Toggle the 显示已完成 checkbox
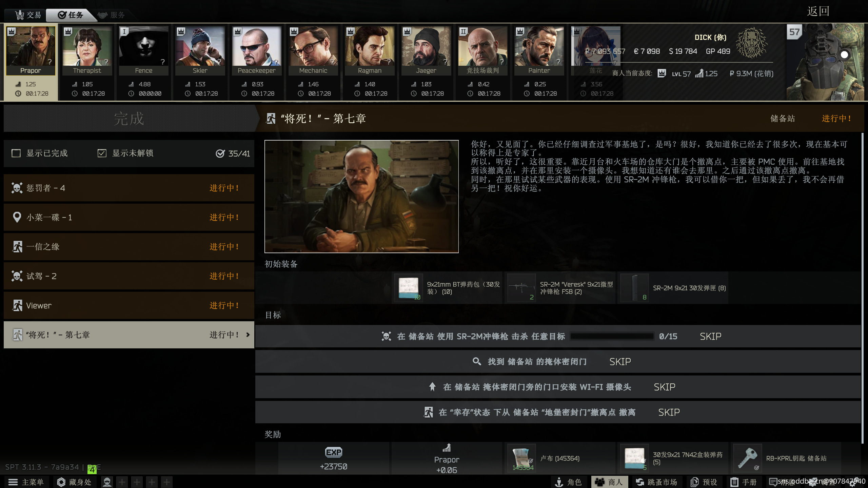 point(16,153)
